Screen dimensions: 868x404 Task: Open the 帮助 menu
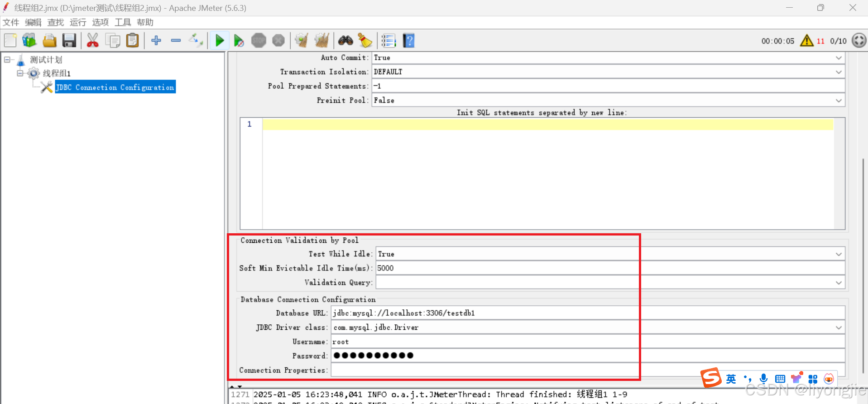pos(145,22)
